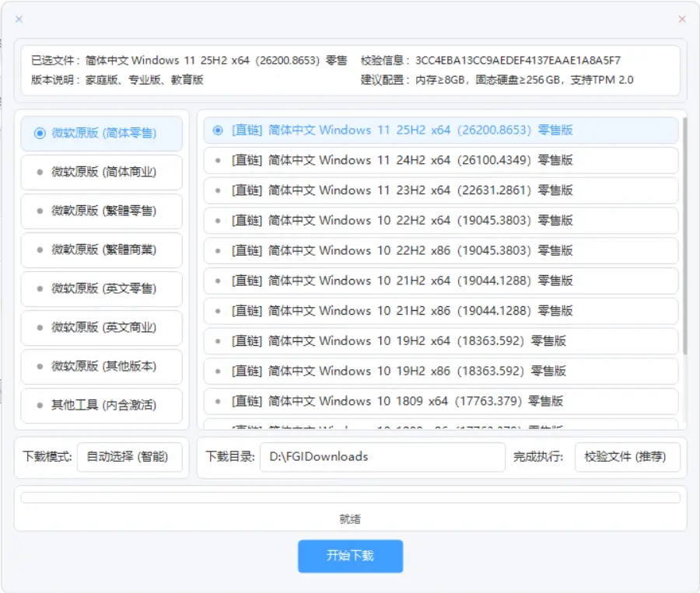The width and height of the screenshot is (700, 593).
Task: Close the window with the red X
Action: click(681, 19)
